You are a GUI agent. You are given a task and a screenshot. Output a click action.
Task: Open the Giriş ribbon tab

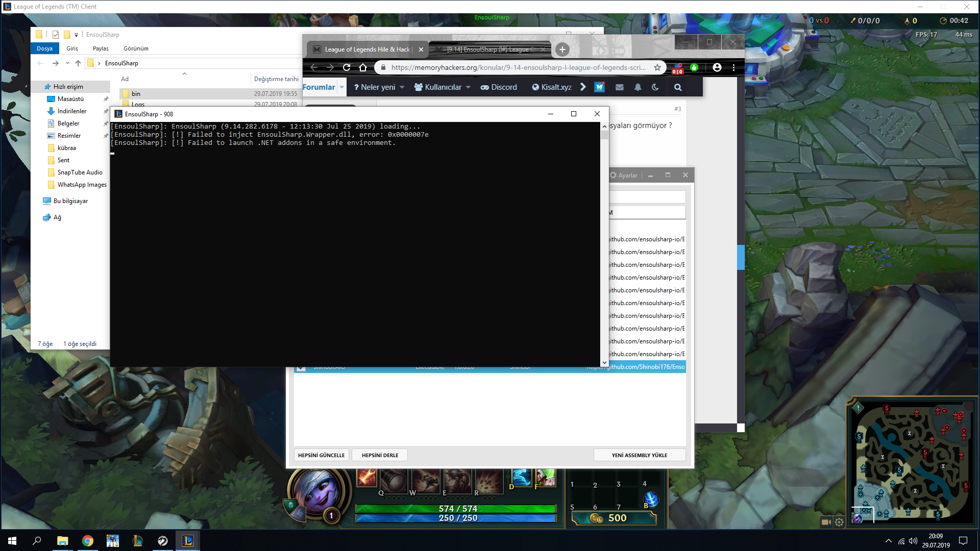coord(72,48)
